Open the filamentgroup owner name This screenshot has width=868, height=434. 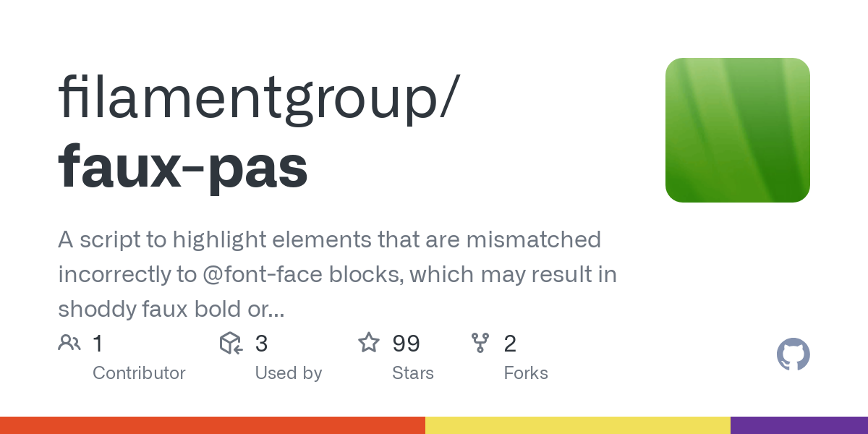click(x=257, y=98)
